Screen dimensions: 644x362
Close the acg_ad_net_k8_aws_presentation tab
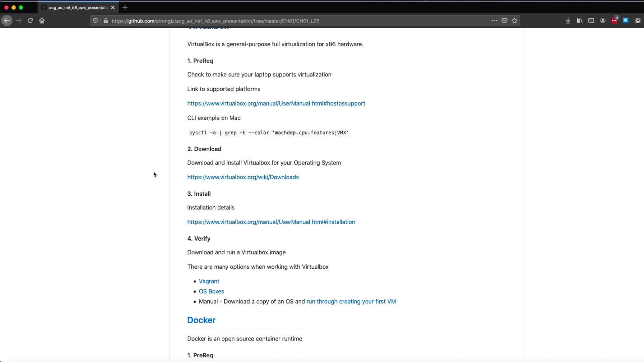tap(113, 7)
